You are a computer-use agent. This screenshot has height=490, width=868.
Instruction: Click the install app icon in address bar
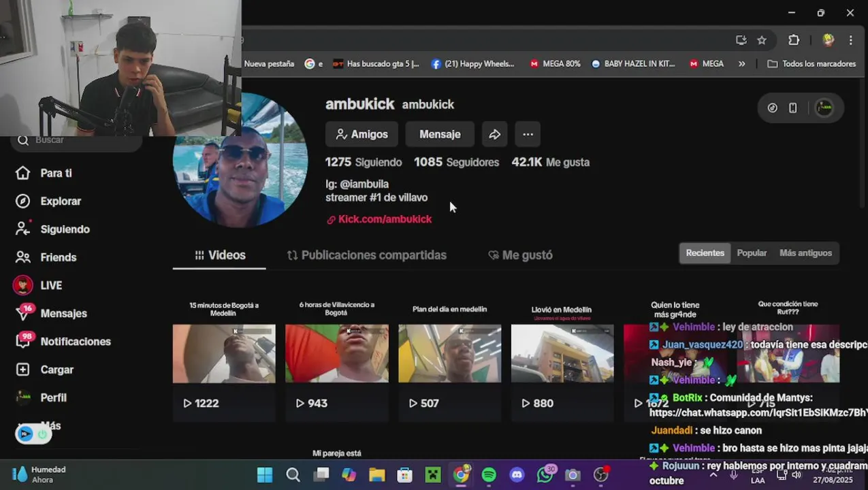pyautogui.click(x=741, y=40)
